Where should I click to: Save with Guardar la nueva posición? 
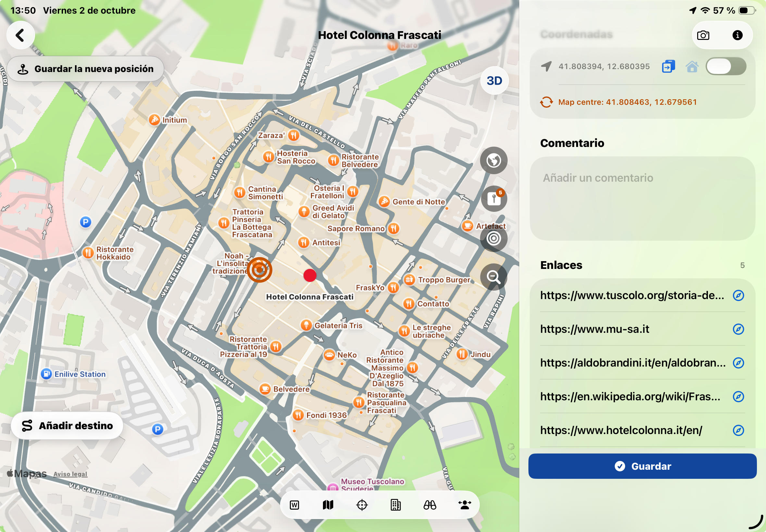tap(85, 69)
